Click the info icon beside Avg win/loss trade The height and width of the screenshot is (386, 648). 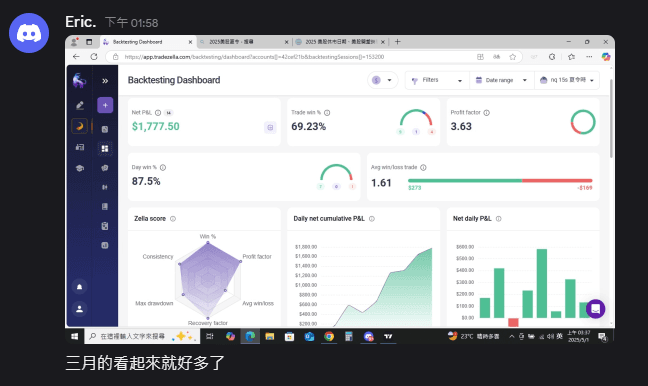tap(423, 167)
